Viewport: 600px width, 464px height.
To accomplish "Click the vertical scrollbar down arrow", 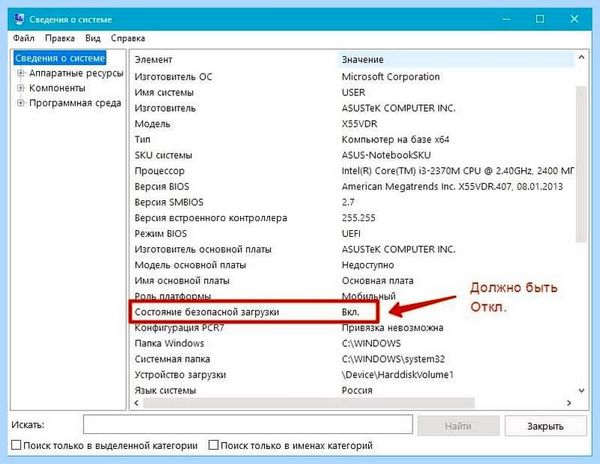I will click(581, 391).
